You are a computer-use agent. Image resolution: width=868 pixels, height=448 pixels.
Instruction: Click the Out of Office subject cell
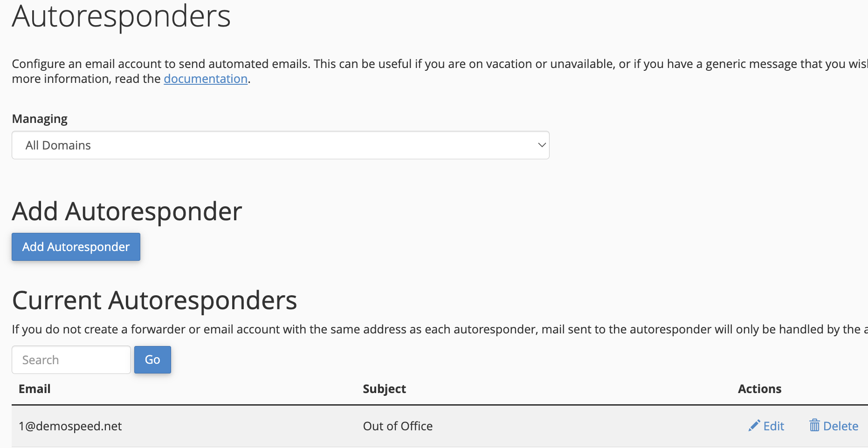(398, 426)
